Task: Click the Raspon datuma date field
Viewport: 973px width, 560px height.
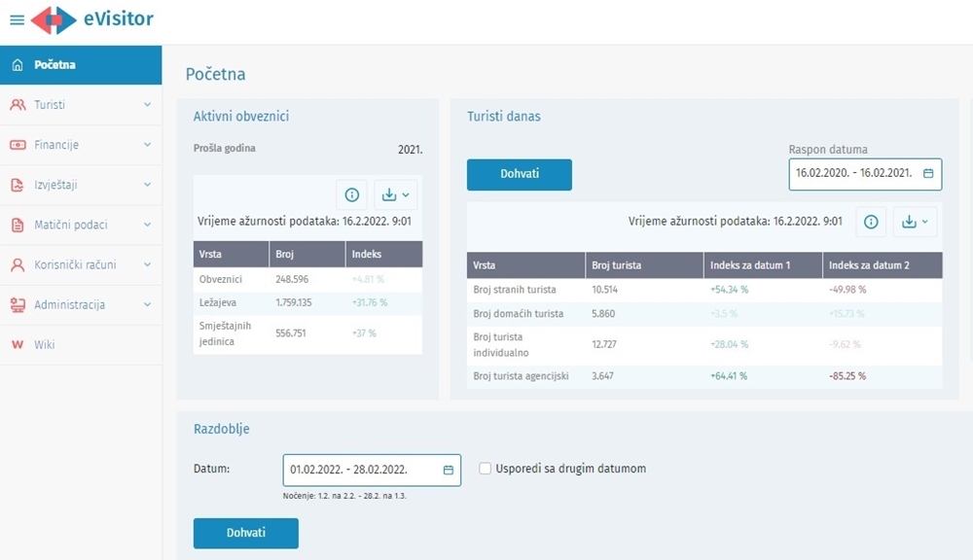Action: pos(853,174)
